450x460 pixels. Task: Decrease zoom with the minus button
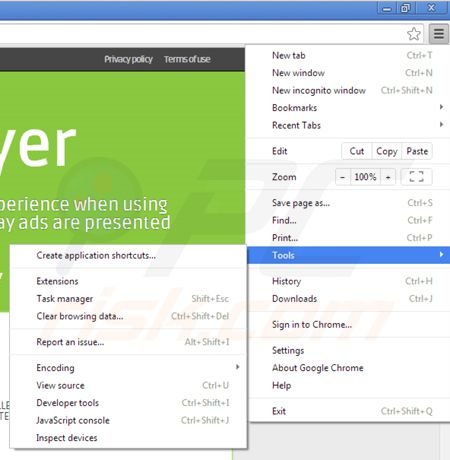point(343,177)
